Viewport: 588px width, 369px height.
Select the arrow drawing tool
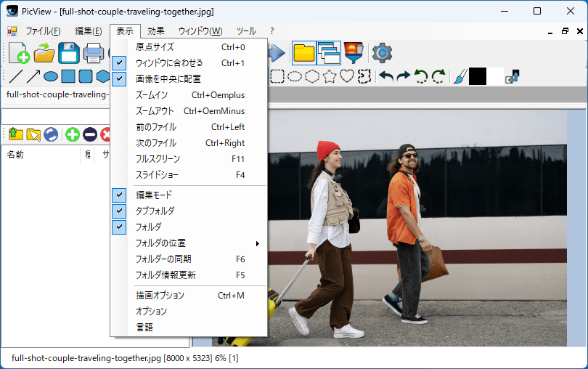tap(33, 76)
